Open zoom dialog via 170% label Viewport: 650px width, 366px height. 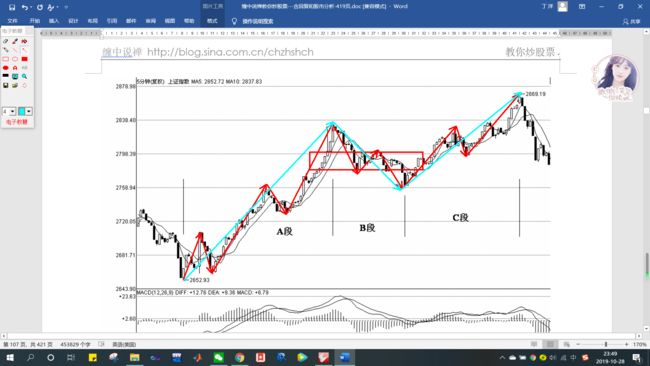click(640, 344)
